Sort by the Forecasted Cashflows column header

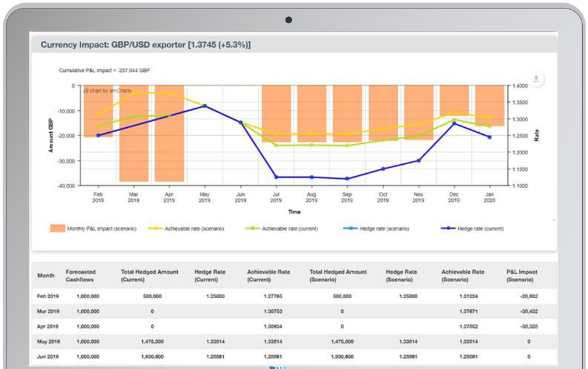click(80, 276)
